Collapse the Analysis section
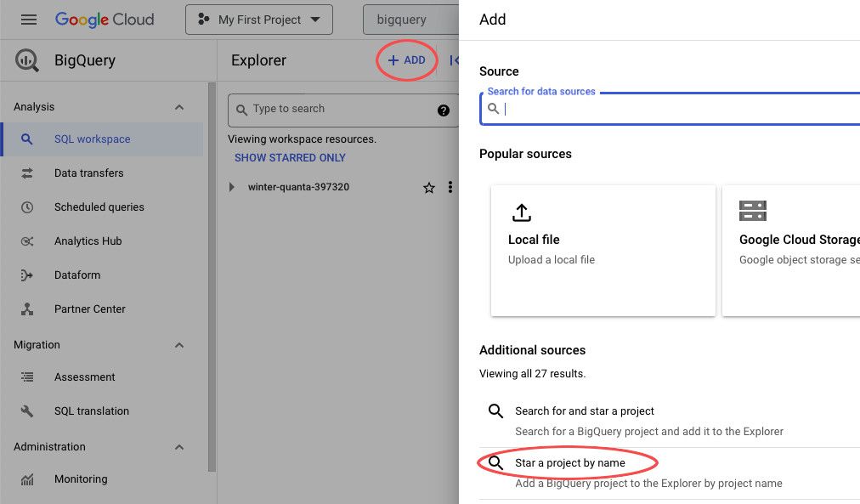This screenshot has width=860, height=504. point(178,107)
